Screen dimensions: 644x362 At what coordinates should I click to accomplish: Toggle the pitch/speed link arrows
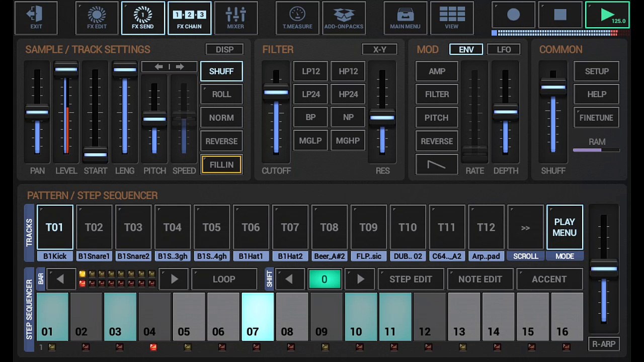[x=169, y=67]
